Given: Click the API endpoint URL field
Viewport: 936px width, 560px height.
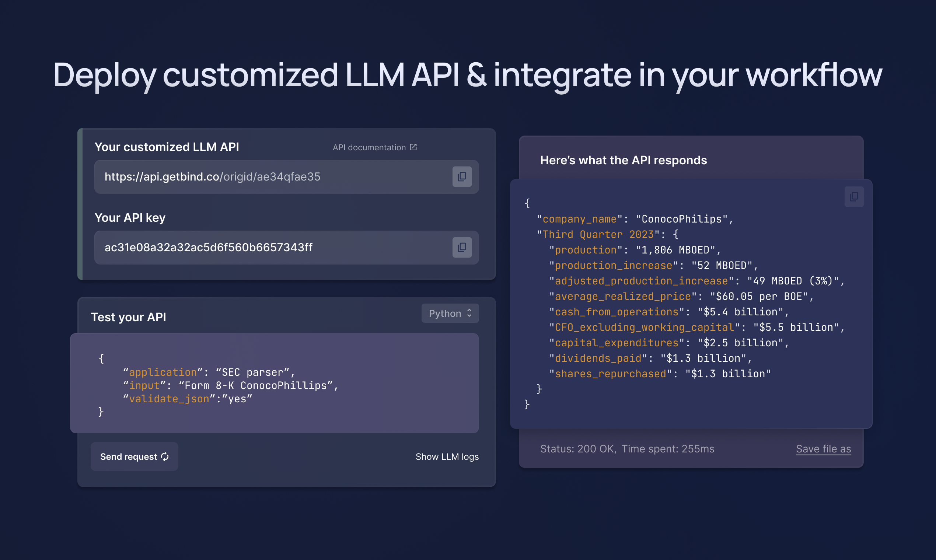Looking at the screenshot, I should click(x=264, y=176).
